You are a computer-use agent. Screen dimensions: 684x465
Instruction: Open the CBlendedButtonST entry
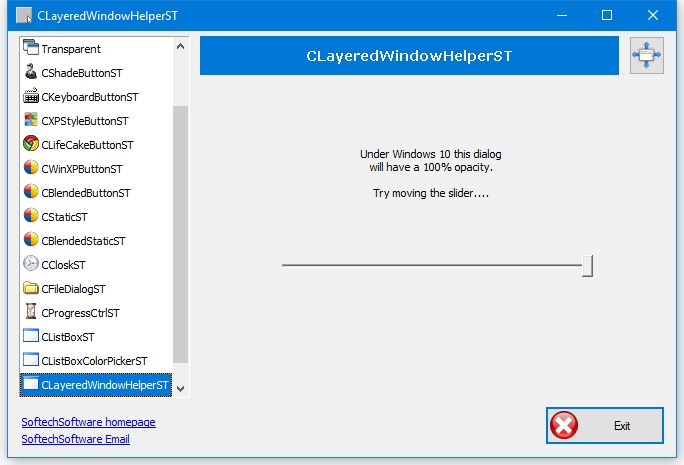96,192
